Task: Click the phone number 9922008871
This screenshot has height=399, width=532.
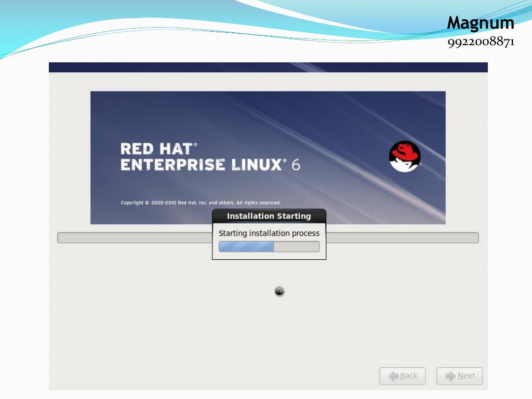Action: tap(481, 42)
